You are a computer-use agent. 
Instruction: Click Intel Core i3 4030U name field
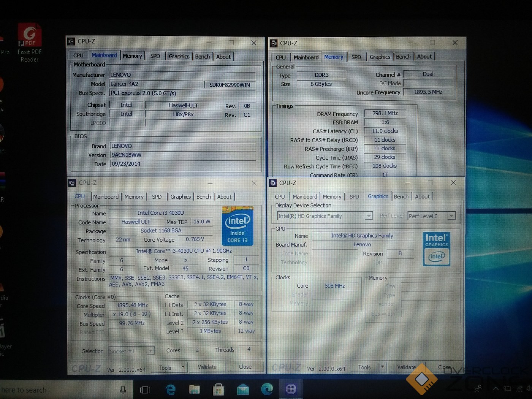161,213
